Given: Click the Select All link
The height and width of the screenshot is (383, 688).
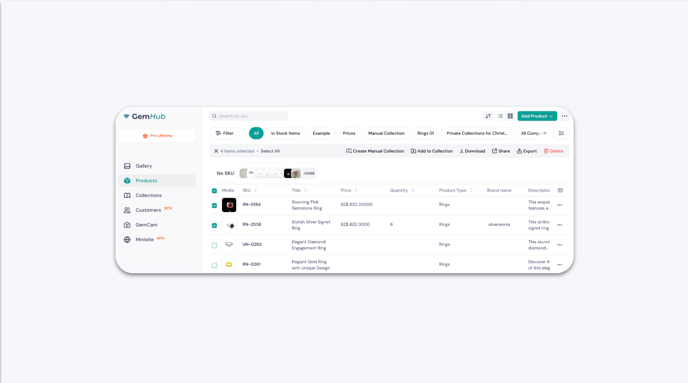Looking at the screenshot, I should [270, 151].
